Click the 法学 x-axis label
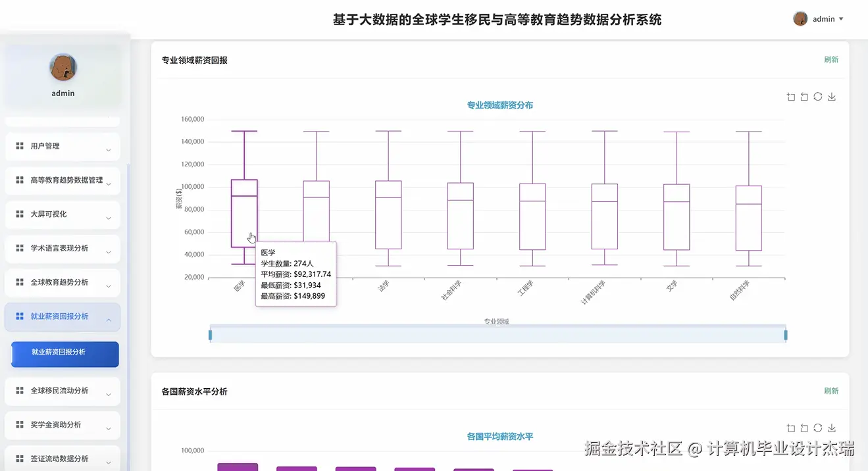 point(383,286)
